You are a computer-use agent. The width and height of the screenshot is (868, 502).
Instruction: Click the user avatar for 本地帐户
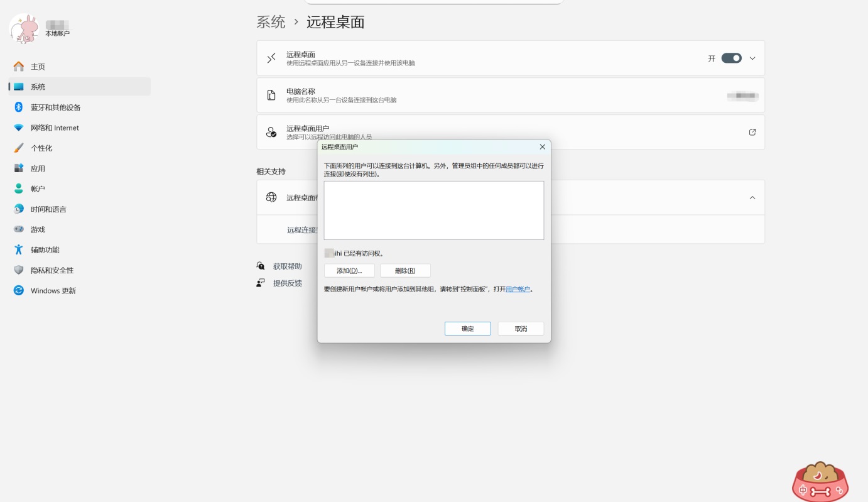(x=24, y=28)
